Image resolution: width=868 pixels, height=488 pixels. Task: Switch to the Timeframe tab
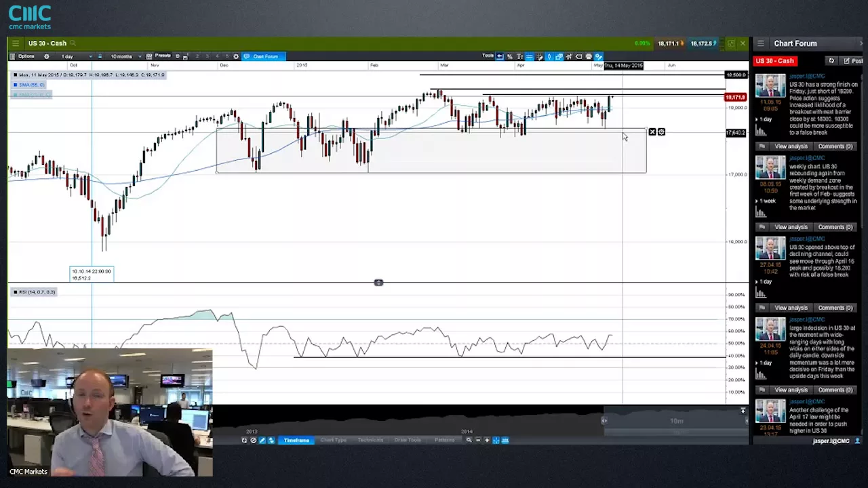tap(296, 441)
